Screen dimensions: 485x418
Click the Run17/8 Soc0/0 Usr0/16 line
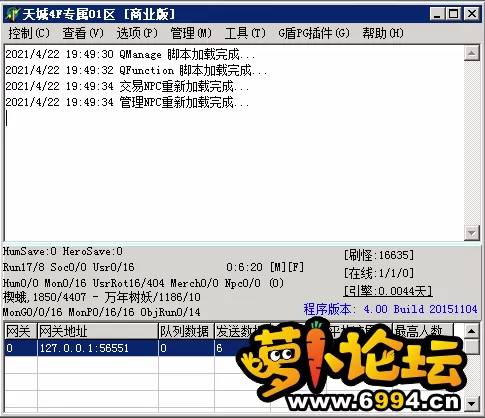[69, 267]
